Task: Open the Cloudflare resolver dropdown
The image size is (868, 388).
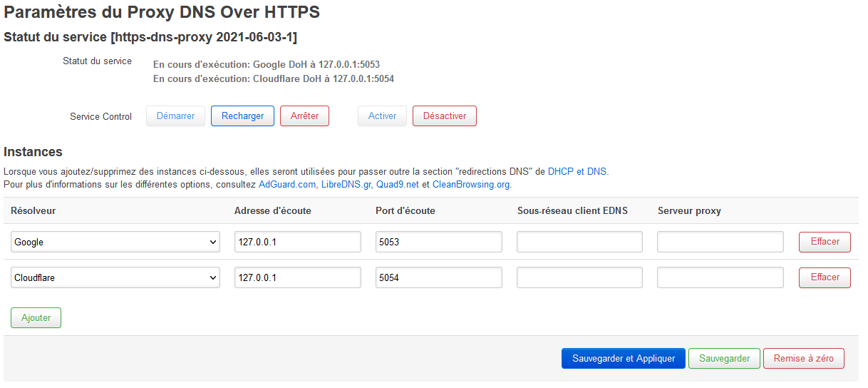Action: 115,277
